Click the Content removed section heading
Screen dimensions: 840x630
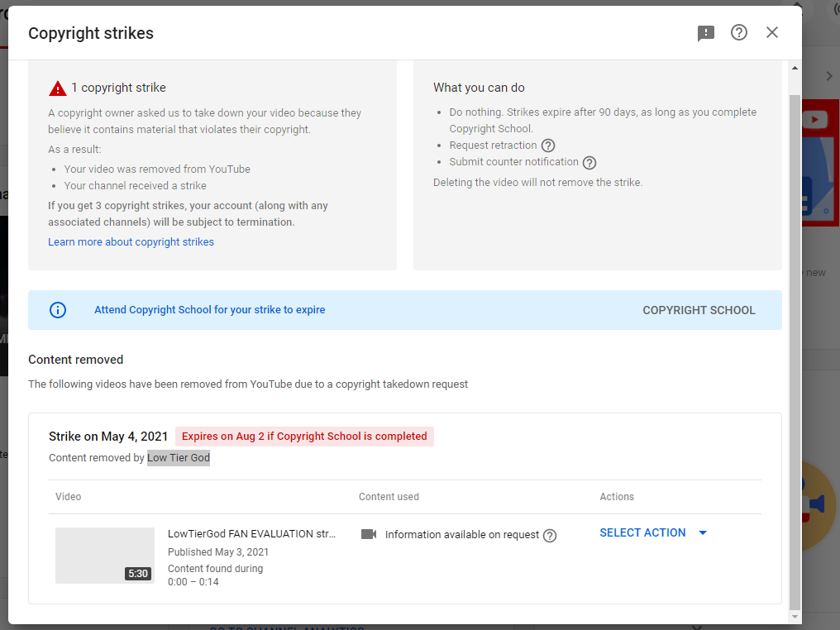[x=75, y=360]
